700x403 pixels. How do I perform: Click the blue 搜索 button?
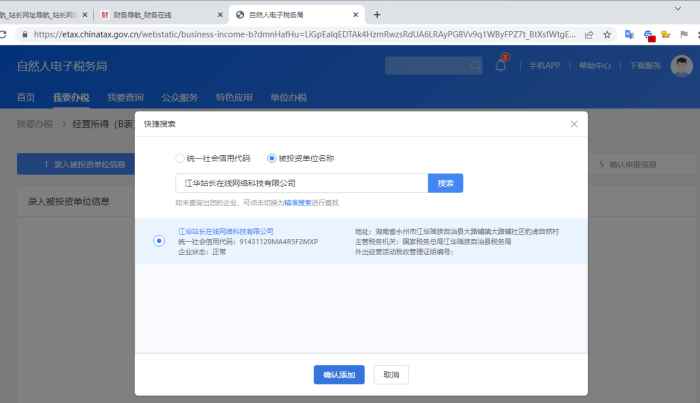click(x=445, y=183)
